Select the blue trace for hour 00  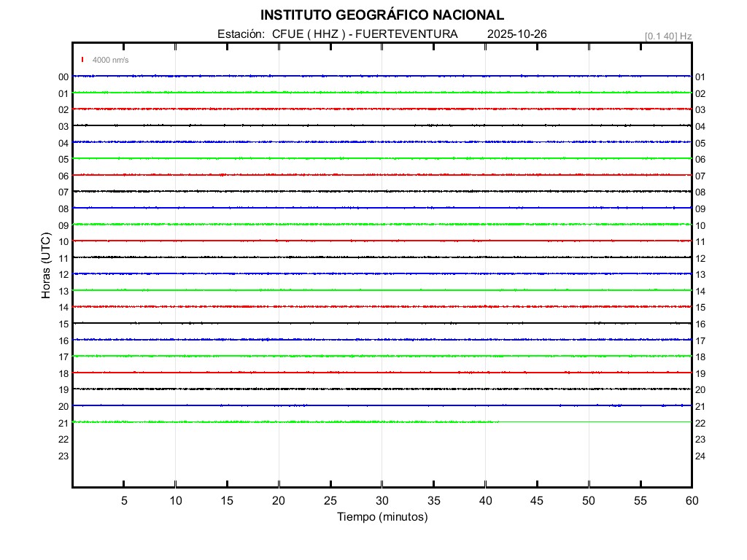[382, 76]
